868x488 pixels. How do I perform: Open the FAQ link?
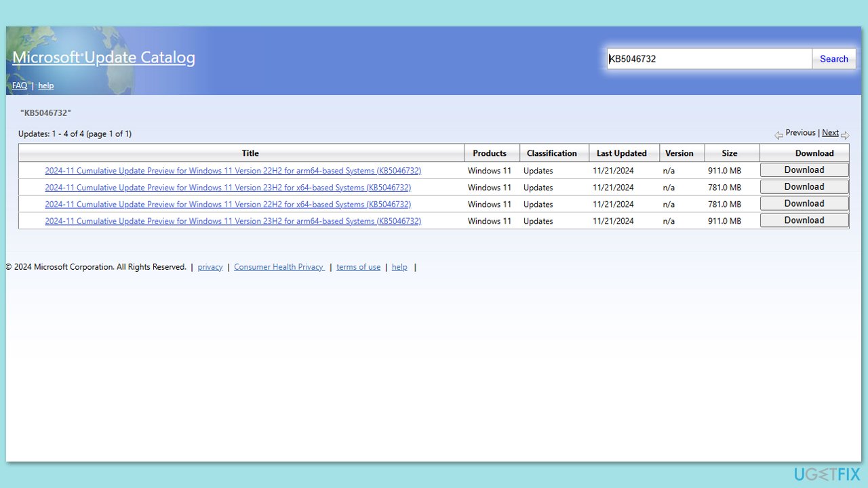click(x=20, y=85)
